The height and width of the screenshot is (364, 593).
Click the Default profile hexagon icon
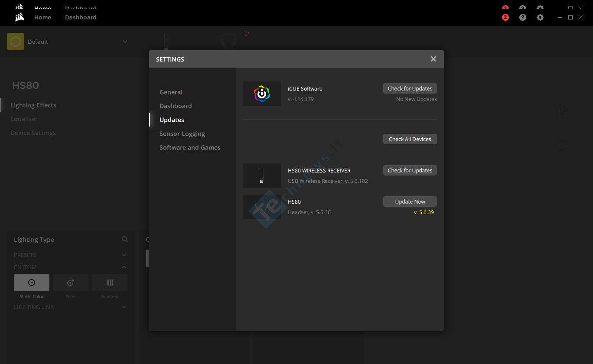(x=16, y=42)
